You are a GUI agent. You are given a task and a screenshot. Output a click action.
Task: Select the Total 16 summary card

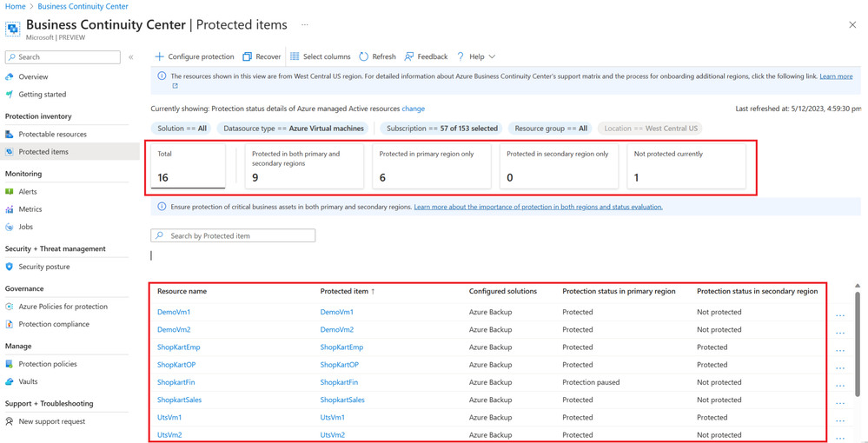[189, 166]
